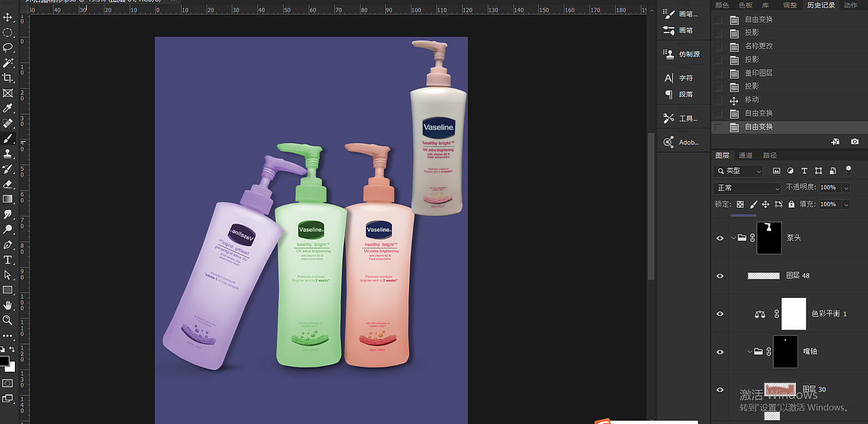Select the Move tool
The image size is (868, 424).
point(8,17)
